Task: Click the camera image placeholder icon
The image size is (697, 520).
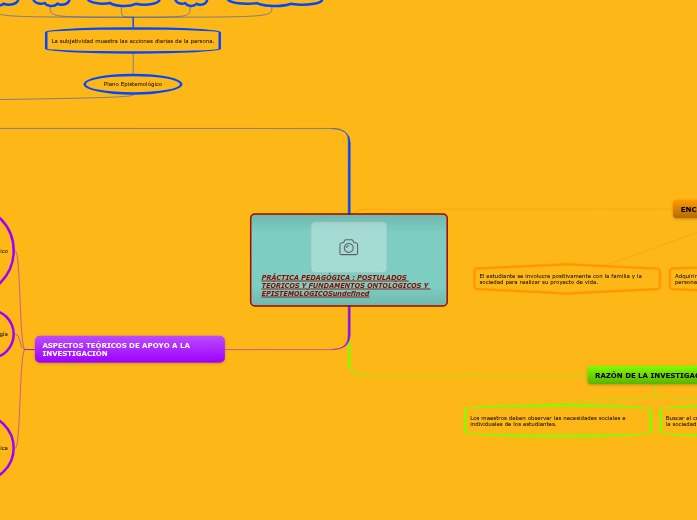Action: 348,247
